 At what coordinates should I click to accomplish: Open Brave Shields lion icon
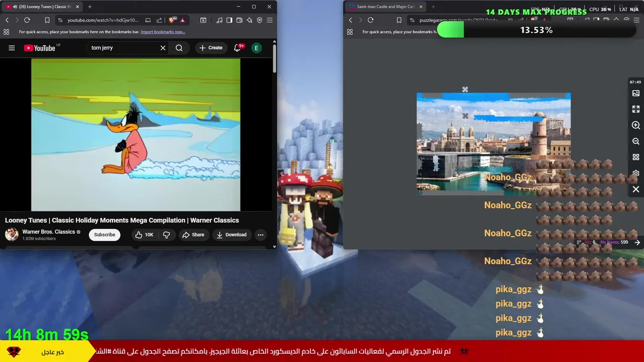coord(172,20)
